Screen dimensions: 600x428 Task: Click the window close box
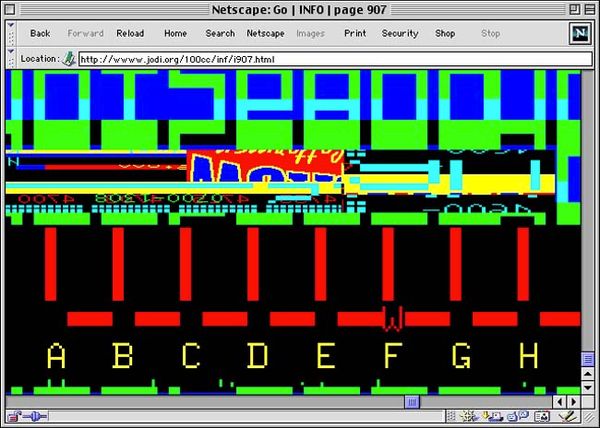pyautogui.click(x=10, y=9)
